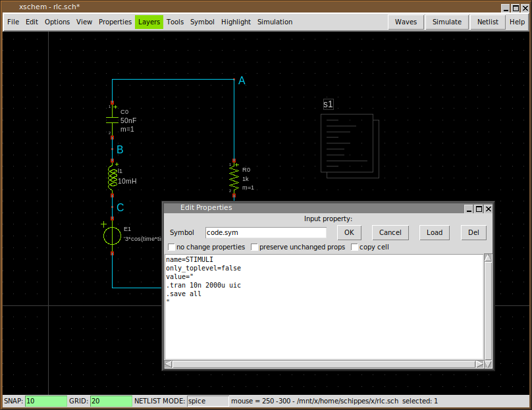Click the net label A
This screenshot has height=410, width=532.
242,81
